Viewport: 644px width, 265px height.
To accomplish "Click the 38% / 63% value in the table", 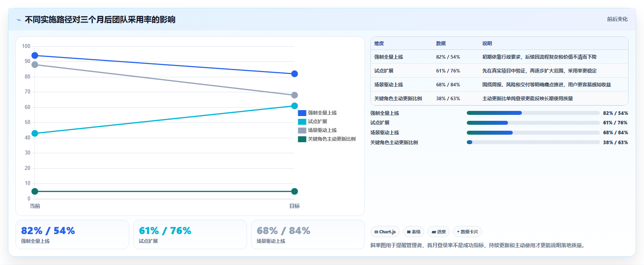I will click(448, 99).
